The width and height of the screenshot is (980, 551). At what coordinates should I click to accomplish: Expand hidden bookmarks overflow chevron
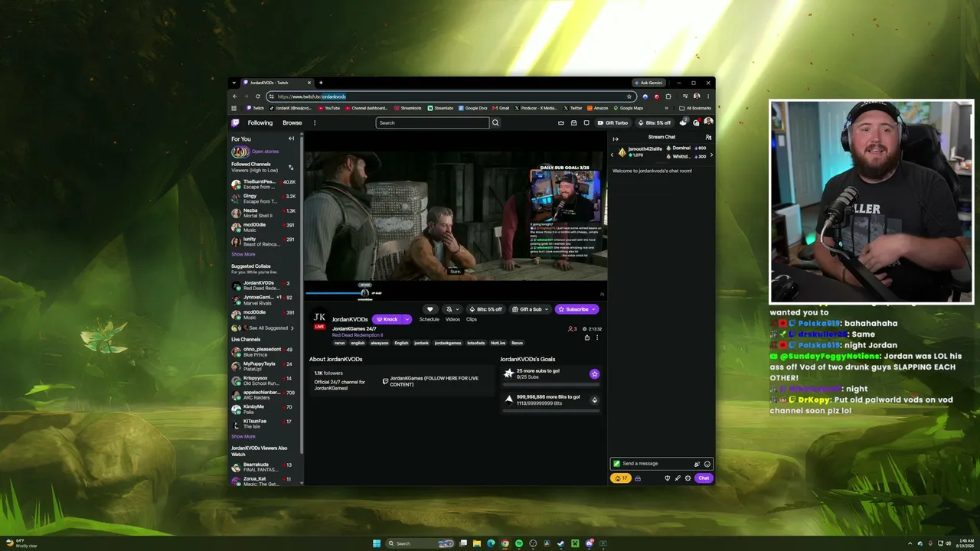666,108
